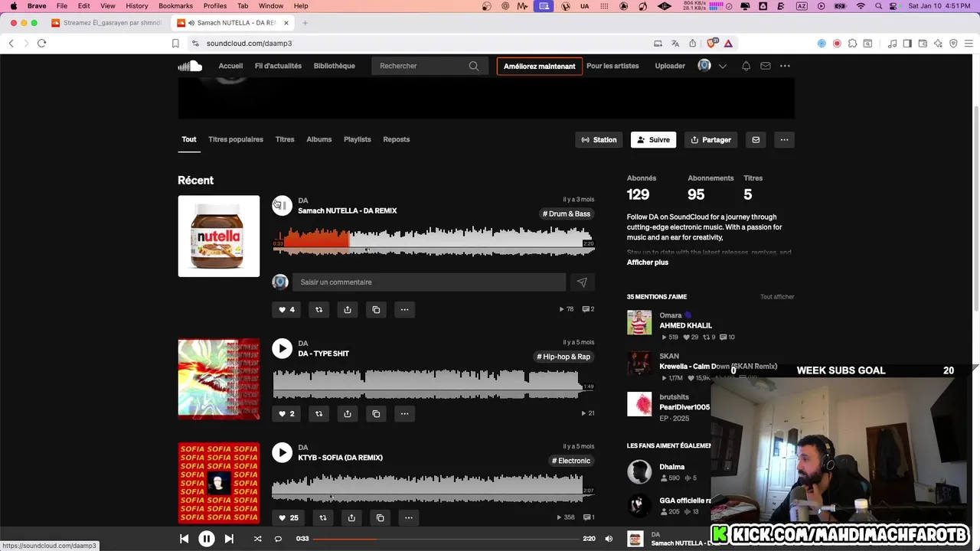Image resolution: width=980 pixels, height=551 pixels.
Task: Click the Partager share button
Action: pos(710,139)
